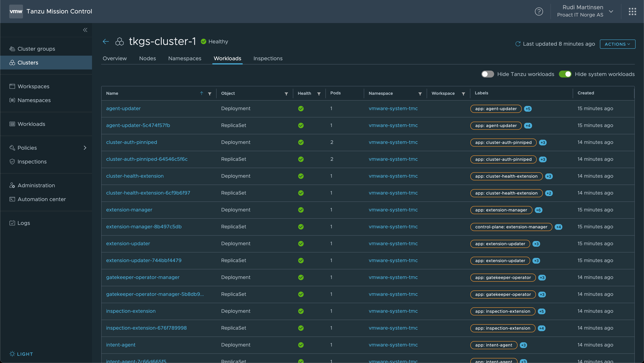Image resolution: width=644 pixels, height=363 pixels.
Task: Click the VMware logo icon
Action: tap(16, 11)
